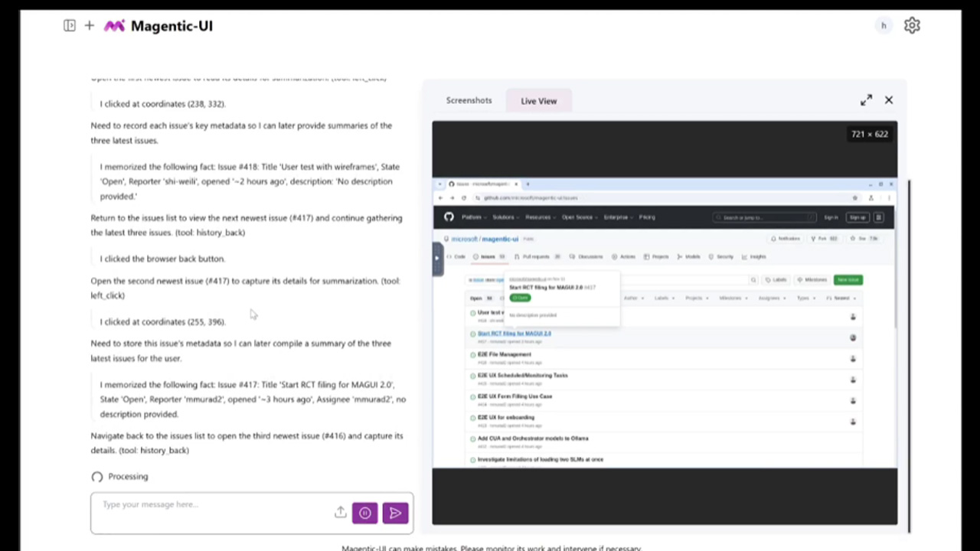
Task: Open a new tab in embedded browser
Action: (x=527, y=184)
